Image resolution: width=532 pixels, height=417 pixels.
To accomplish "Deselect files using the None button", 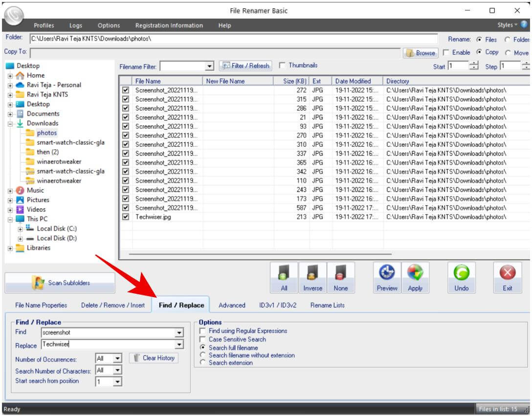I will click(x=341, y=278).
